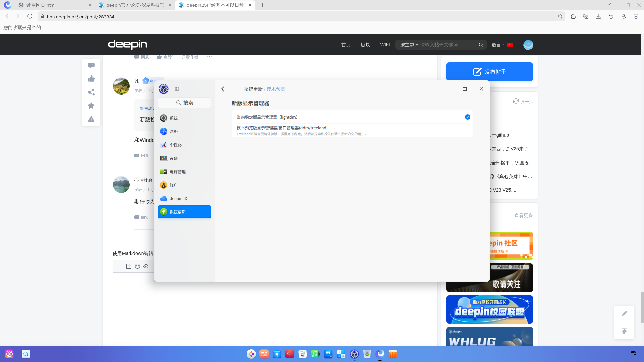
Task: Click scroll-to-top arrow button
Action: pos(624,331)
